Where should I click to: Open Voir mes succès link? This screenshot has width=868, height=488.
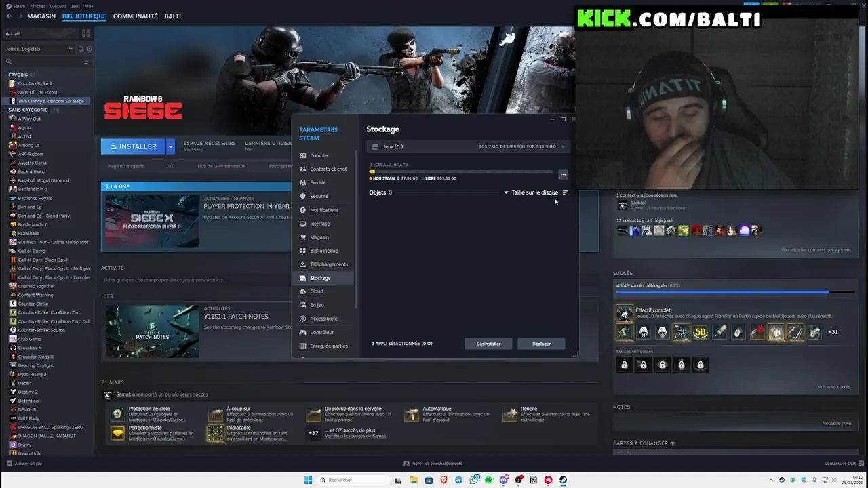tap(834, 387)
